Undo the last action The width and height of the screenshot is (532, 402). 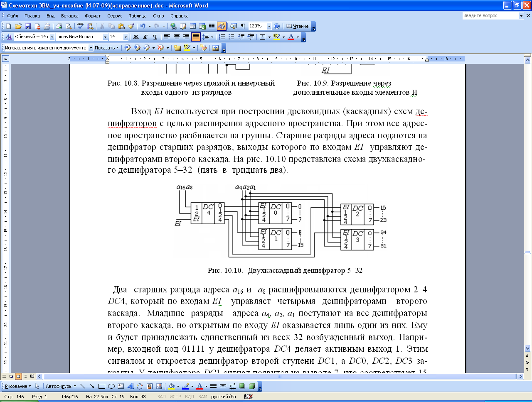pos(143,26)
